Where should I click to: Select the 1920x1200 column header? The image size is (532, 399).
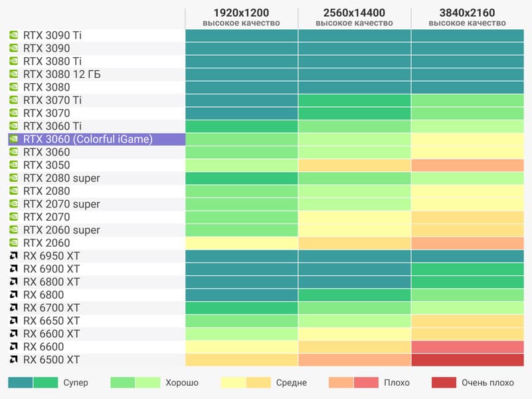(x=241, y=13)
